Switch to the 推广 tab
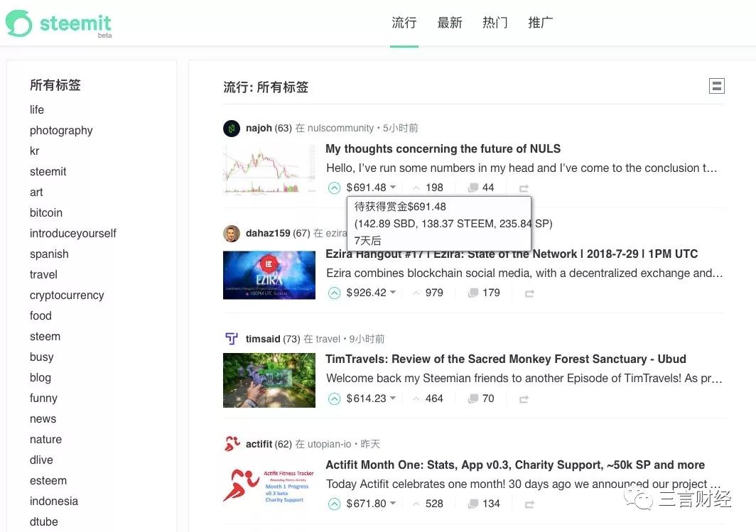756x532 pixels. pyautogui.click(x=540, y=23)
